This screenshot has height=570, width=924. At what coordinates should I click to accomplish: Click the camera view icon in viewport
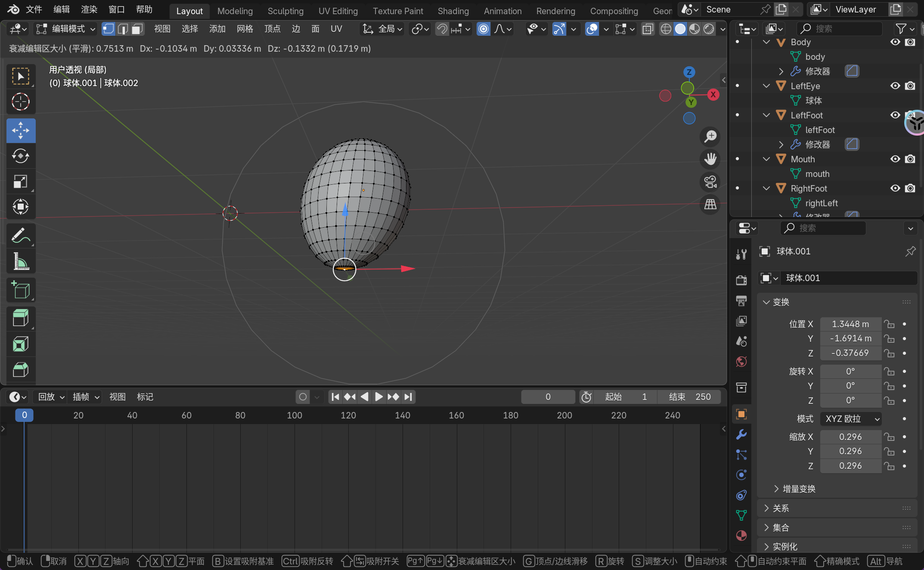(x=710, y=182)
